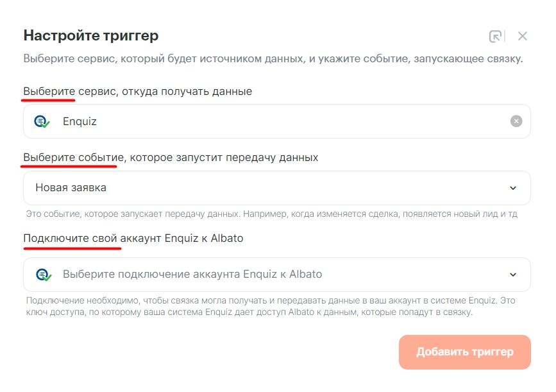Click the hint text below the event dropdown
Screen dimensions: 556x392
pyautogui.click(x=271, y=214)
